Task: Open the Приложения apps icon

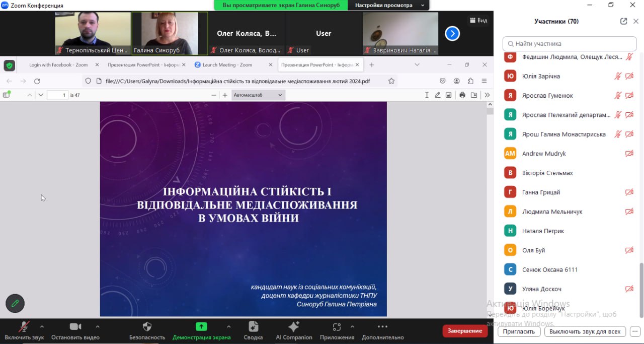Action: [x=337, y=326]
